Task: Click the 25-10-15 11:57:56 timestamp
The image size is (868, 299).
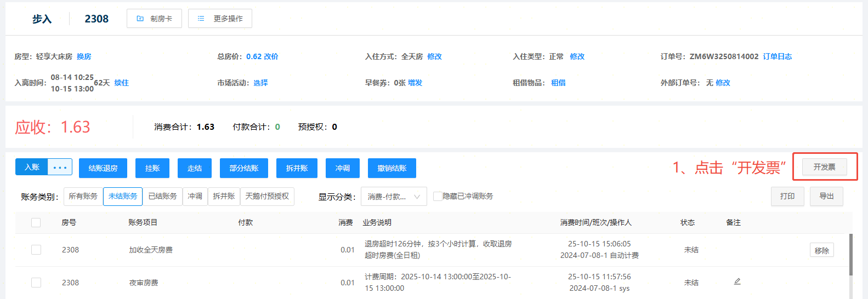Action: (x=599, y=277)
